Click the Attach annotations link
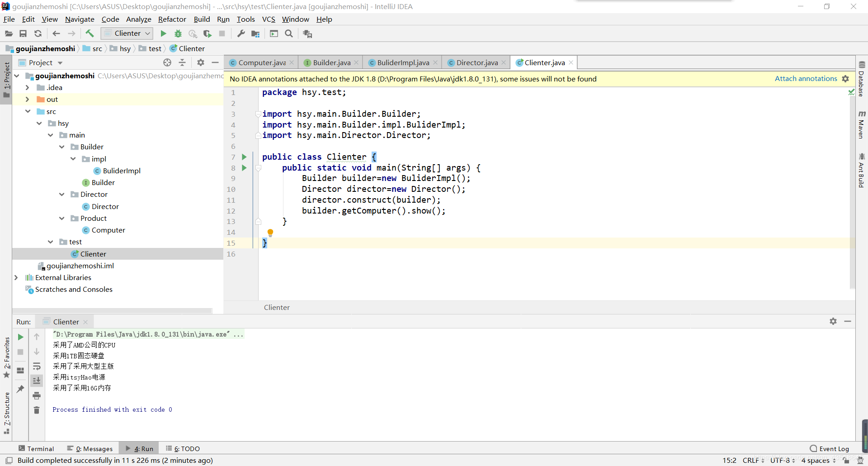This screenshot has height=466, width=868. point(806,79)
